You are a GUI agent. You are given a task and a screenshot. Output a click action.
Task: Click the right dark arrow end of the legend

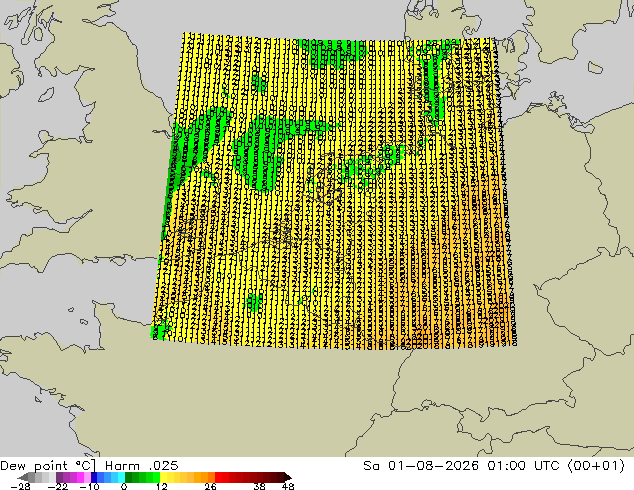tap(287, 477)
